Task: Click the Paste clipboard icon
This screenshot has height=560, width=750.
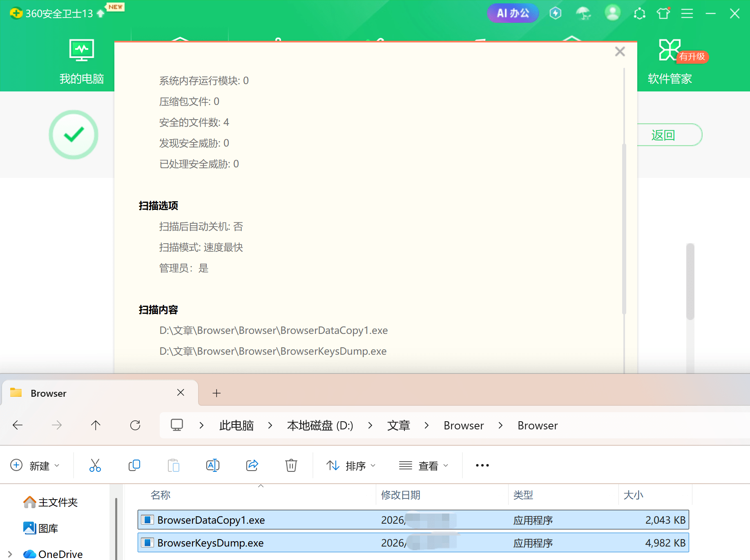Action: 174,465
